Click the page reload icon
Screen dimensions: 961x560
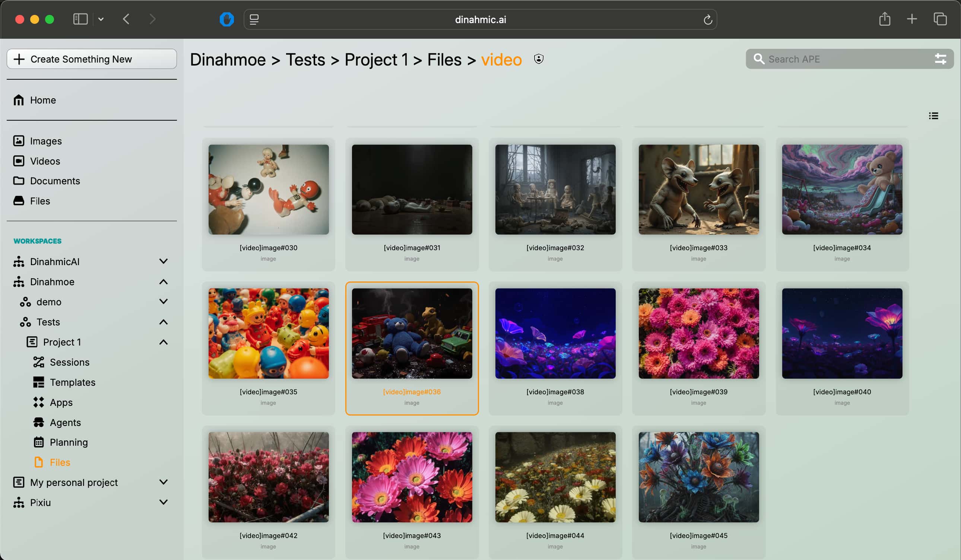(x=707, y=20)
